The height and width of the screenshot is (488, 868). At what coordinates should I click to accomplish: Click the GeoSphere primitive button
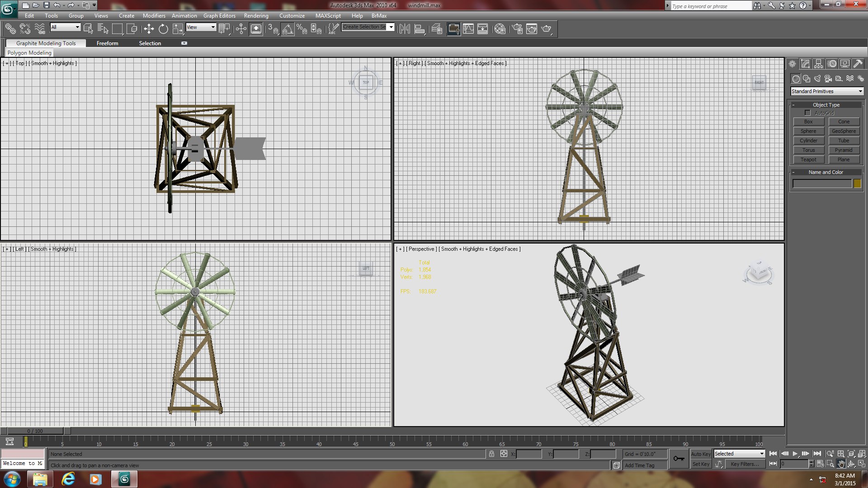(844, 131)
